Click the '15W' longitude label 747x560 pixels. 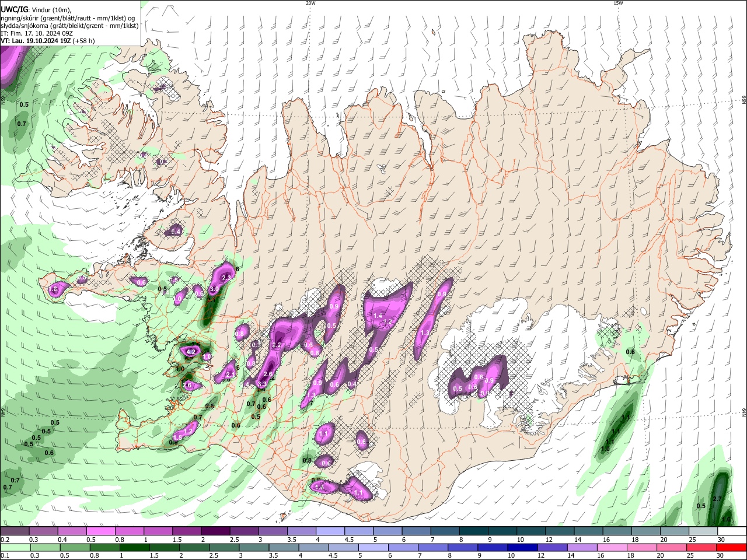[617, 3]
